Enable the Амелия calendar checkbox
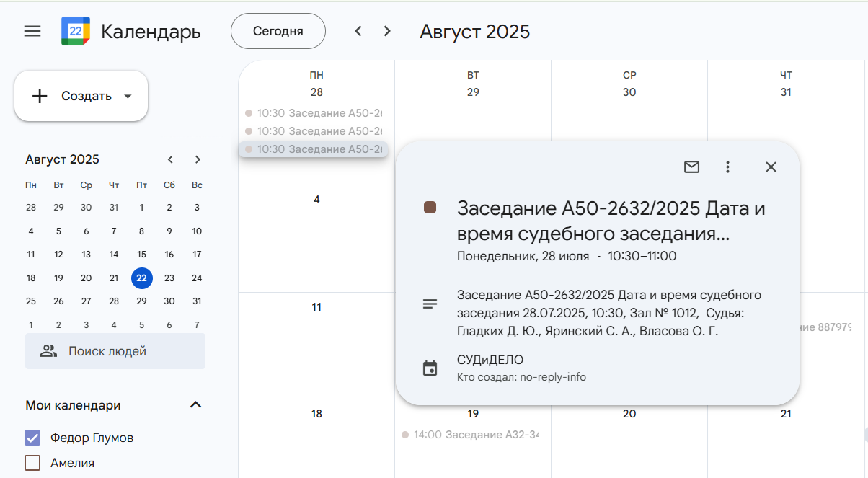 pyautogui.click(x=32, y=463)
